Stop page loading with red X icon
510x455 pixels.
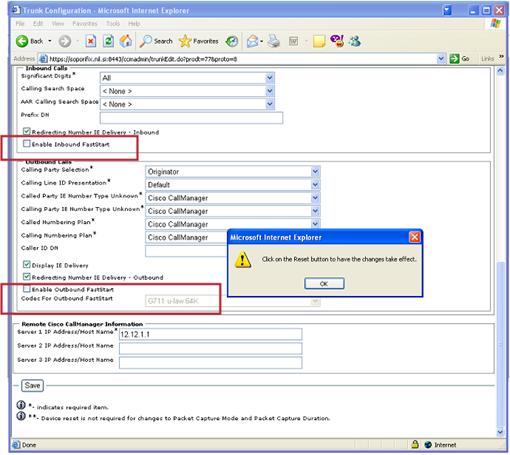pos(91,41)
